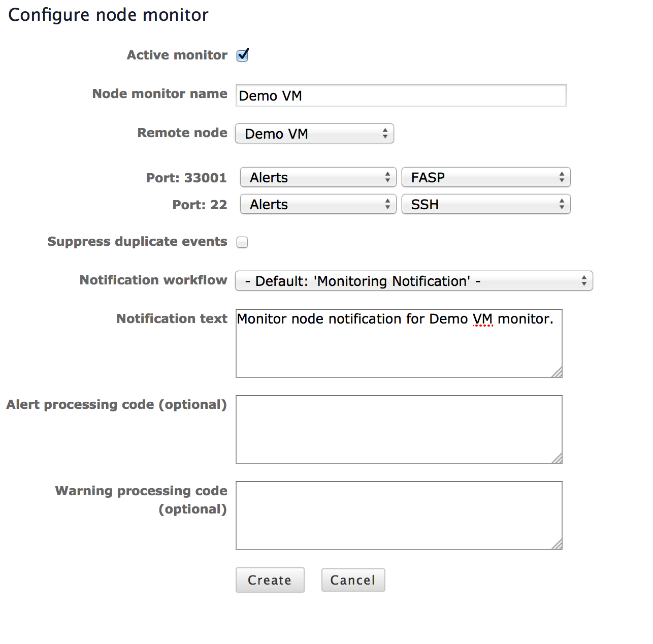Viewport: 653px width, 644px height.
Task: Open Alerts dropdown for Port 33001
Action: click(x=318, y=177)
